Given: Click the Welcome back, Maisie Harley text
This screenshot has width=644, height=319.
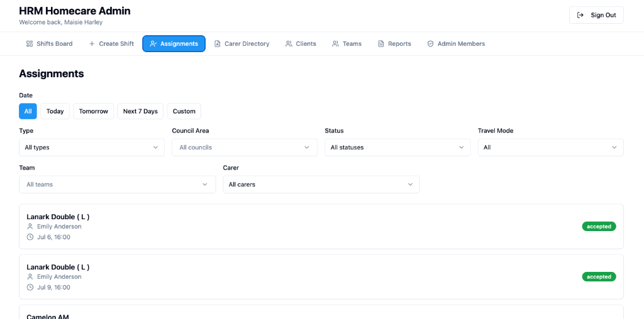Looking at the screenshot, I should point(61,22).
